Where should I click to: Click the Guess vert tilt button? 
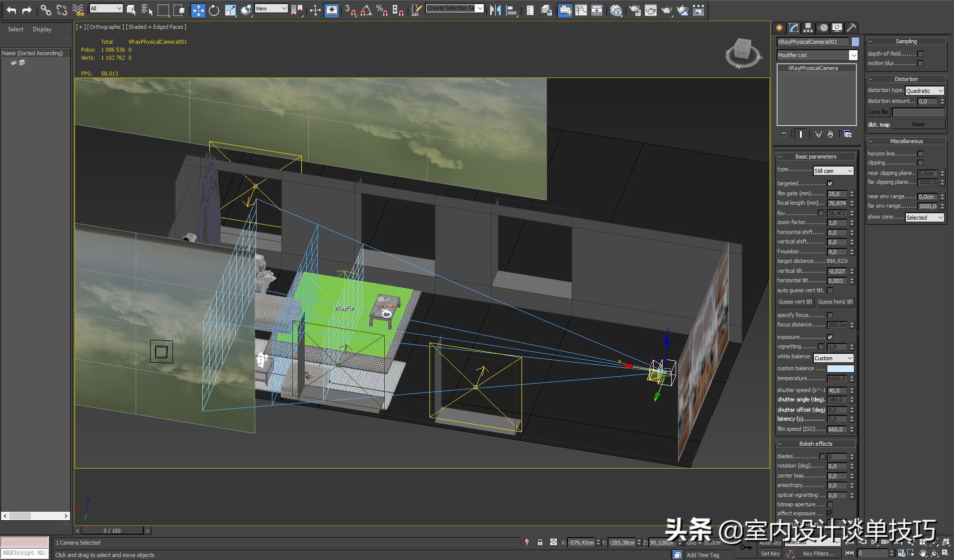pos(795,302)
